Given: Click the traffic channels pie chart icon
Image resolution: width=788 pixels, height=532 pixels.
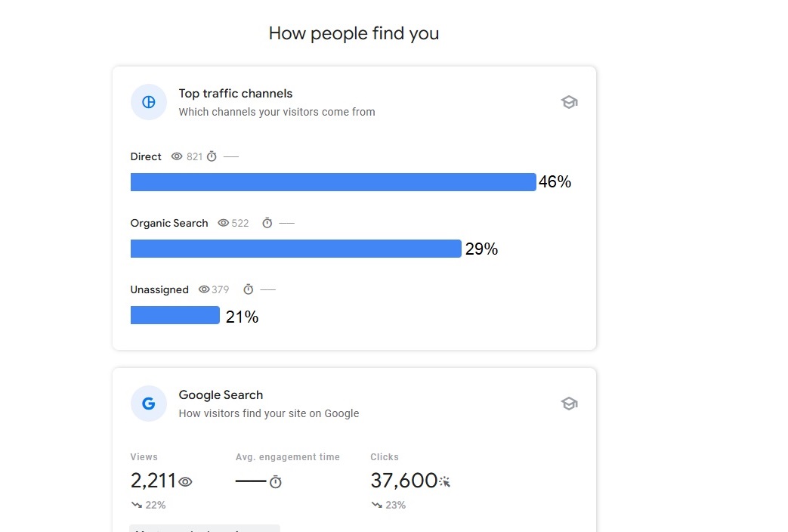Looking at the screenshot, I should pyautogui.click(x=148, y=102).
